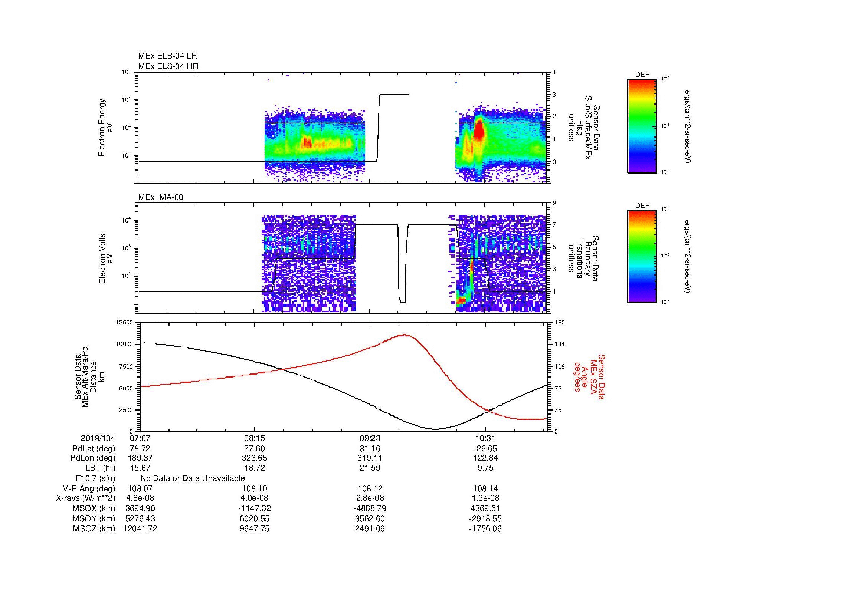
Task: Click altitude tick label 12500
Action: point(124,322)
